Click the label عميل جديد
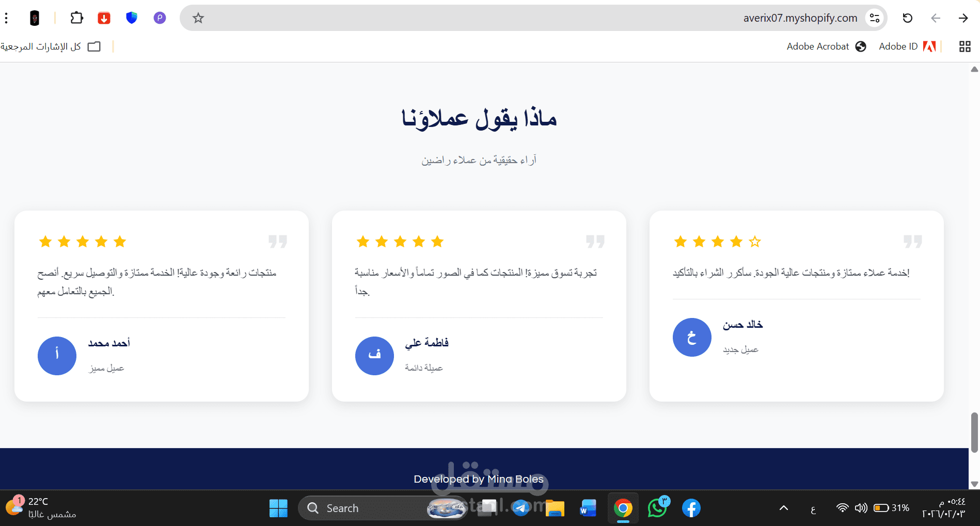 (741, 349)
